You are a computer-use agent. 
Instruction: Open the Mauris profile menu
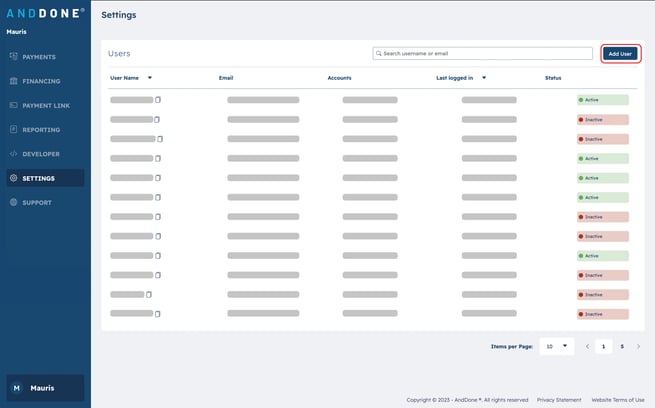44,388
